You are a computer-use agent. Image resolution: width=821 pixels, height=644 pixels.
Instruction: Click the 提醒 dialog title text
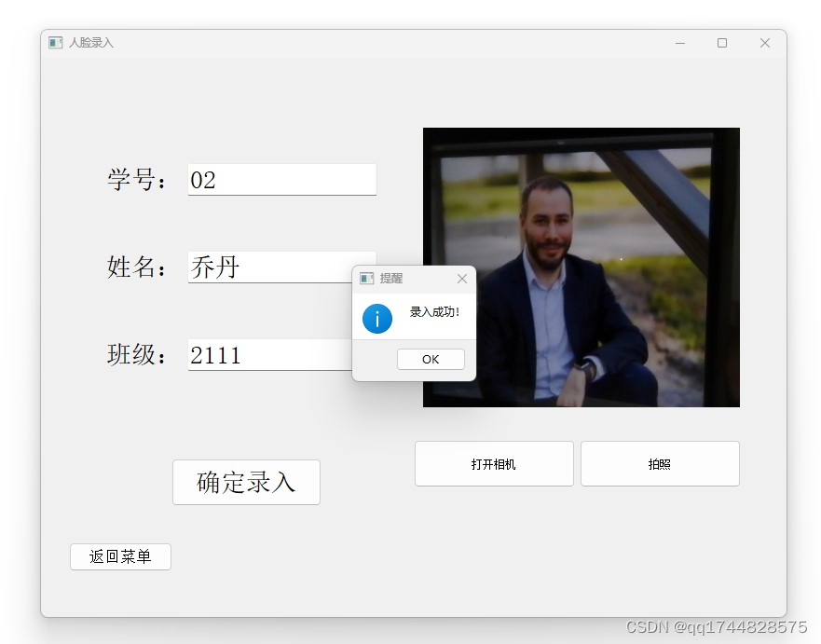(391, 279)
